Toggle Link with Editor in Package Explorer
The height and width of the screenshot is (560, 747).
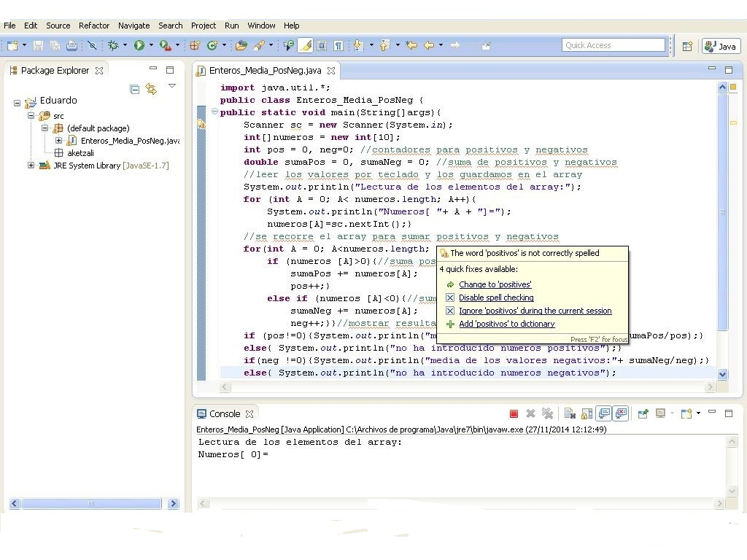click(151, 89)
